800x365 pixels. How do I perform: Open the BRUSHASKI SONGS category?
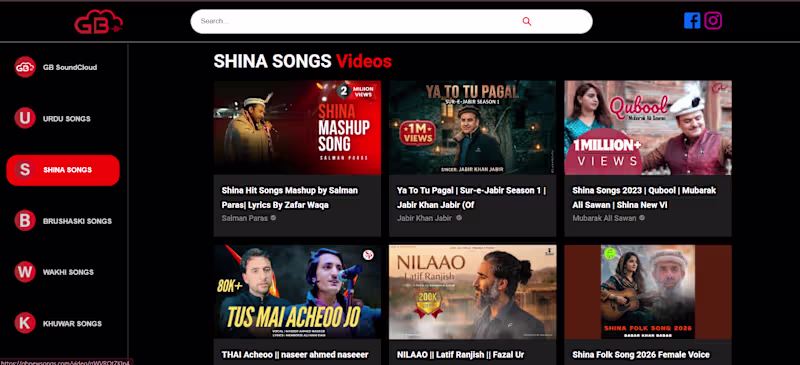coord(78,221)
